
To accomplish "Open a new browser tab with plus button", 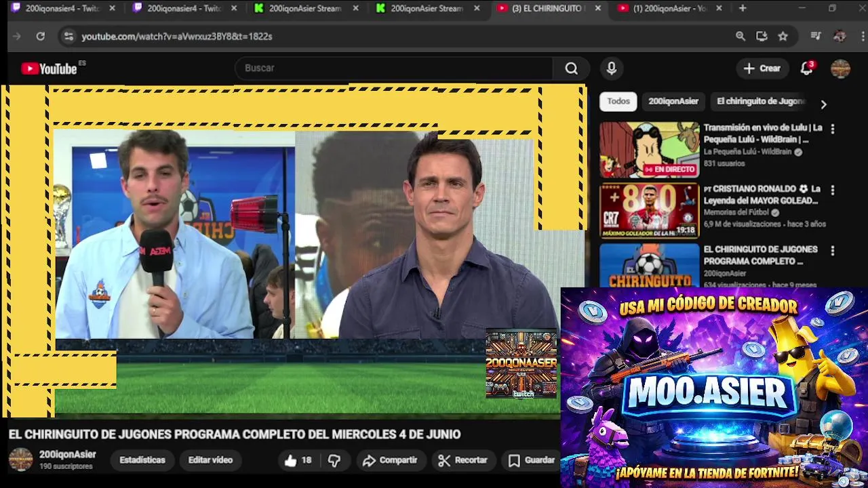I will pyautogui.click(x=743, y=8).
